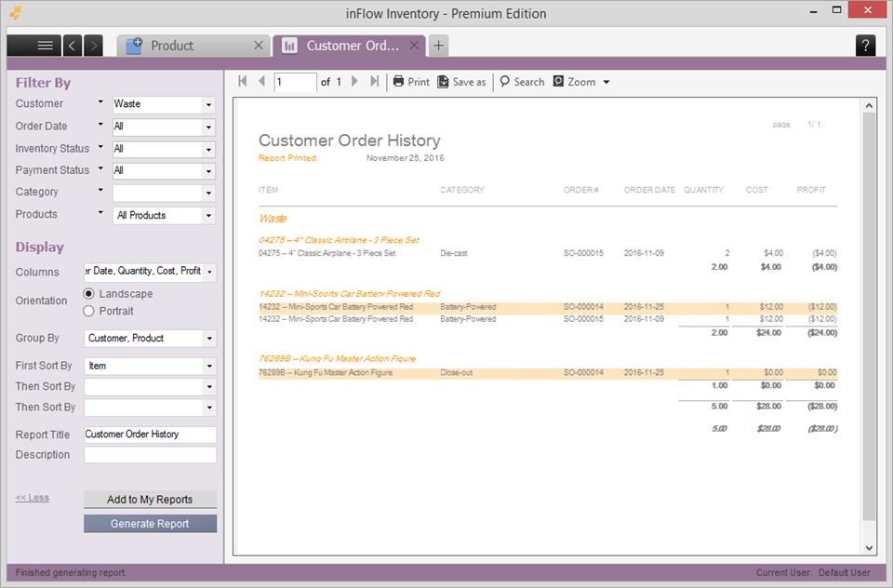Click the orange Waste customer heading
The image size is (893, 588).
tap(273, 219)
